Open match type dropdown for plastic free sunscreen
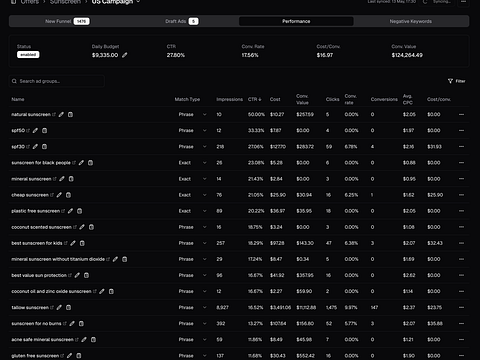Screen dimensions: 480x360 coord(192,211)
